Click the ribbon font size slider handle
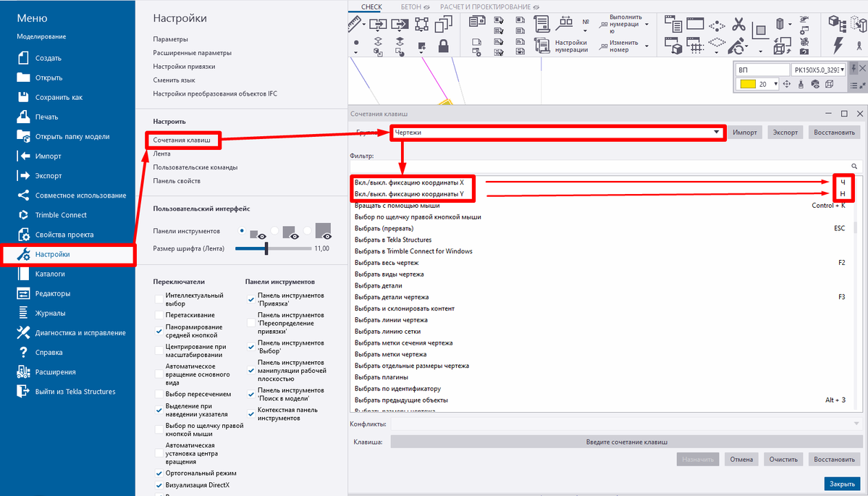The image size is (868, 496). (266, 248)
